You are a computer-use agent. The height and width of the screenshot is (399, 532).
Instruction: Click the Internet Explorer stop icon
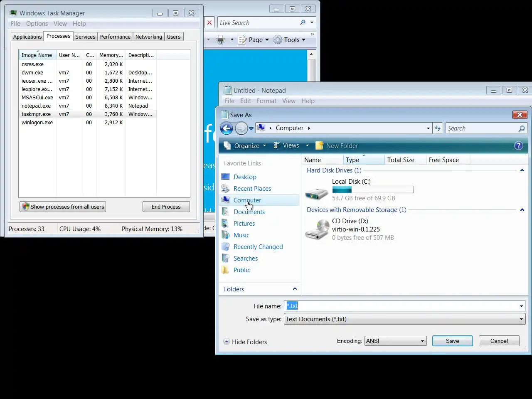(x=209, y=22)
